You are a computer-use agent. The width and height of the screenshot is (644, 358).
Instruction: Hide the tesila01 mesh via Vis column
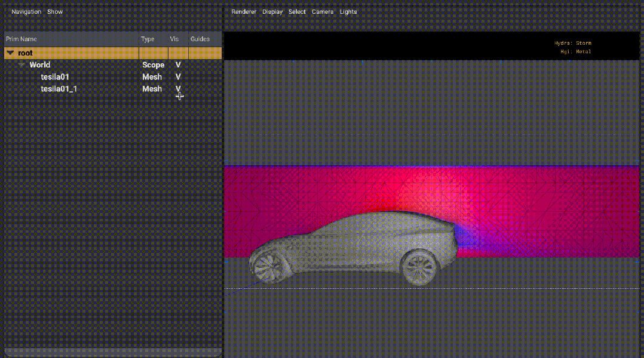coord(177,77)
